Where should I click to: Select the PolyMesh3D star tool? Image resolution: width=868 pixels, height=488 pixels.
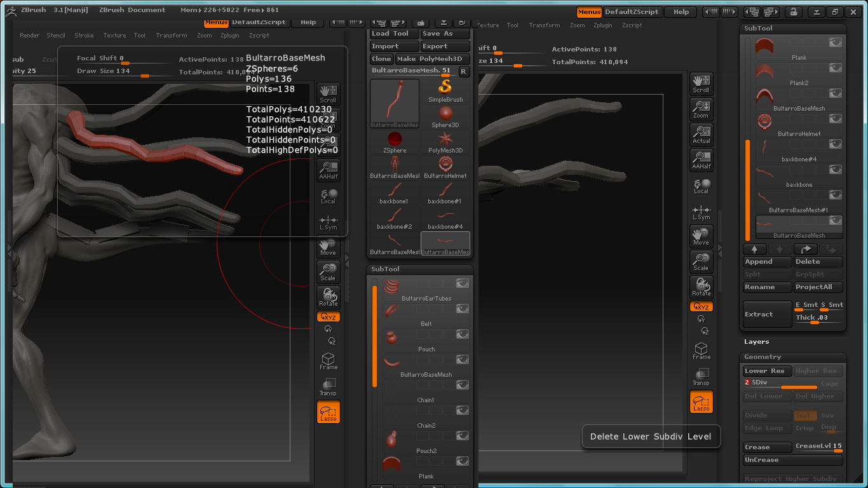click(445, 140)
